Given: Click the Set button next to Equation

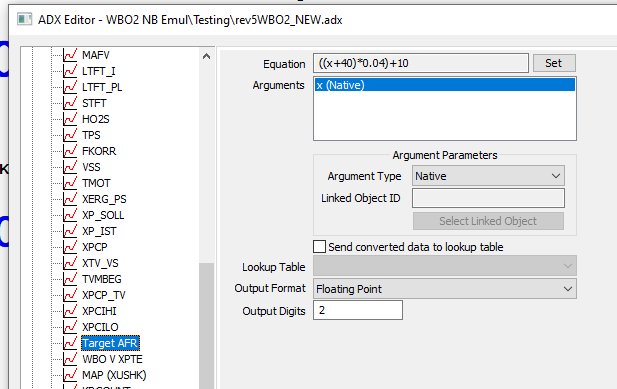Looking at the screenshot, I should coord(554,63).
